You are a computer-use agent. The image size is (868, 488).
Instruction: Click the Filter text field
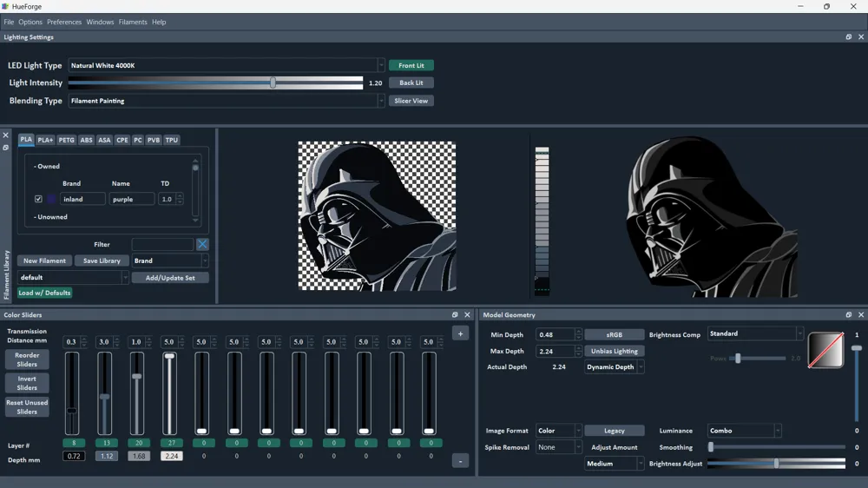tap(163, 244)
